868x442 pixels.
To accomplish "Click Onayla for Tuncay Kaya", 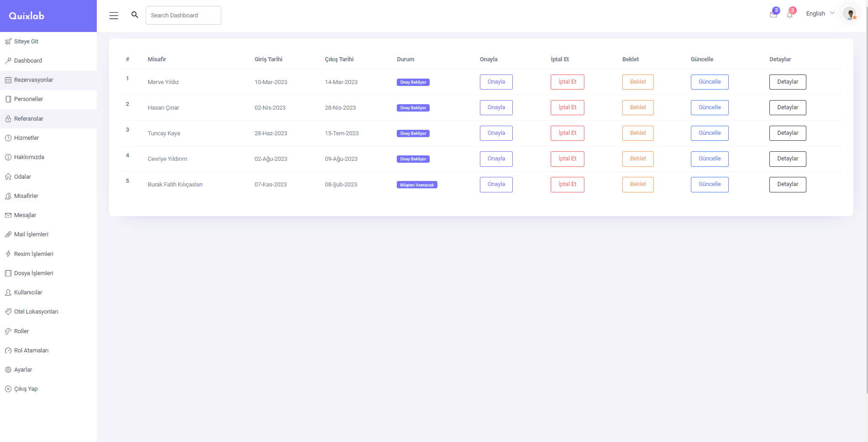I will click(x=496, y=133).
